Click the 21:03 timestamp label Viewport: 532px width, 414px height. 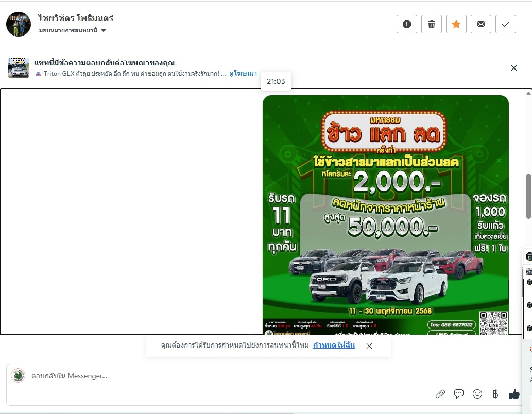click(x=276, y=81)
